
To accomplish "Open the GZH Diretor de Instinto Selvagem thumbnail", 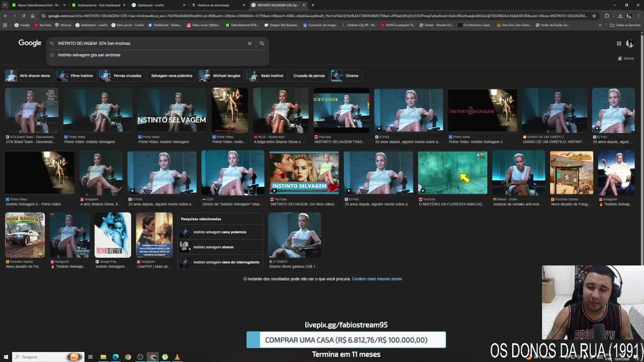I will click(x=233, y=172).
